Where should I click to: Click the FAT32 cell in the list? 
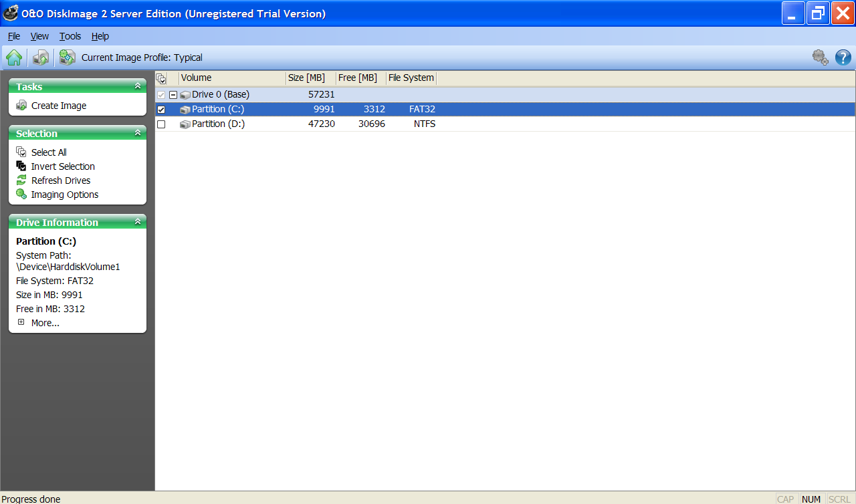(x=422, y=110)
